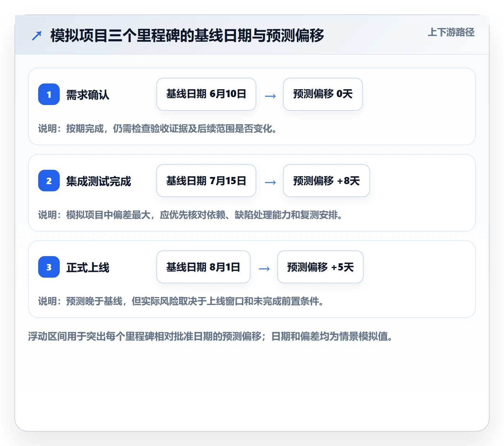Select the number 1 step badge
The width and height of the screenshot is (504, 446).
[x=49, y=94]
